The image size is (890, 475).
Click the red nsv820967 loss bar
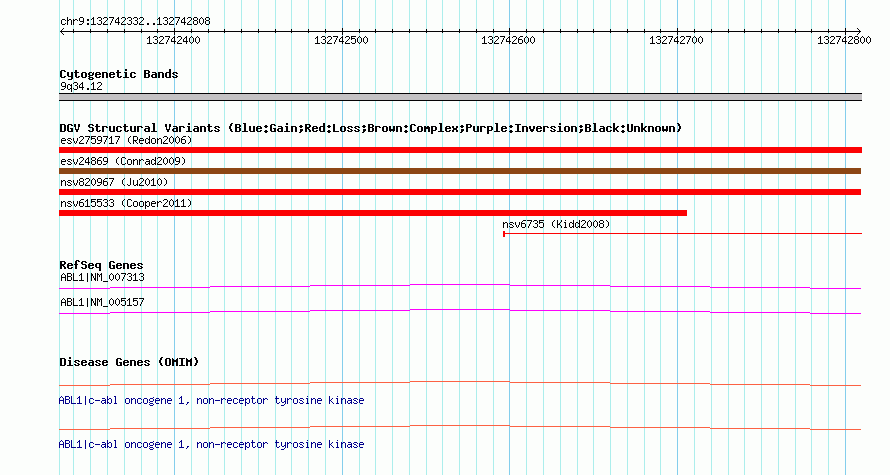460,192
